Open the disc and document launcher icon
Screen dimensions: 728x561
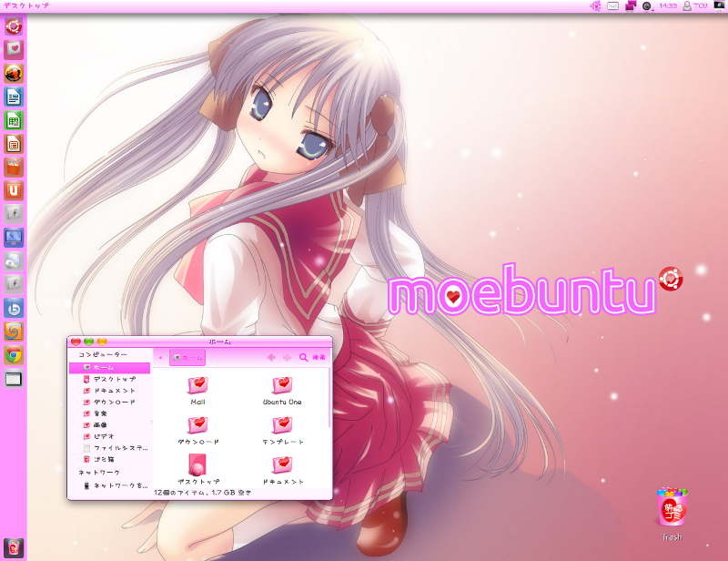[14, 261]
